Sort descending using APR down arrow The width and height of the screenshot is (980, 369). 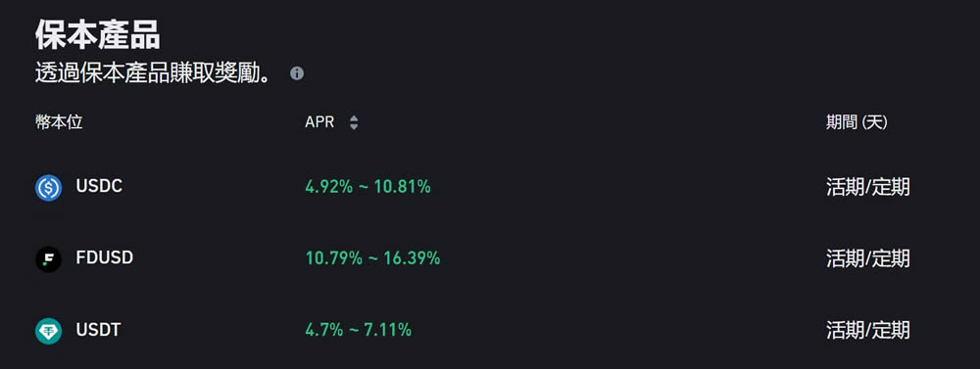coord(354,126)
